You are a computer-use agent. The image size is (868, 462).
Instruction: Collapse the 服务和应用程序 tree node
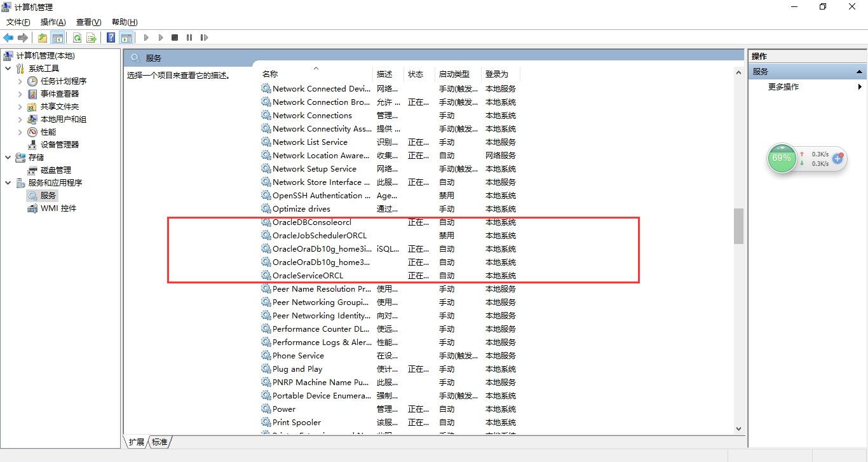(8, 183)
